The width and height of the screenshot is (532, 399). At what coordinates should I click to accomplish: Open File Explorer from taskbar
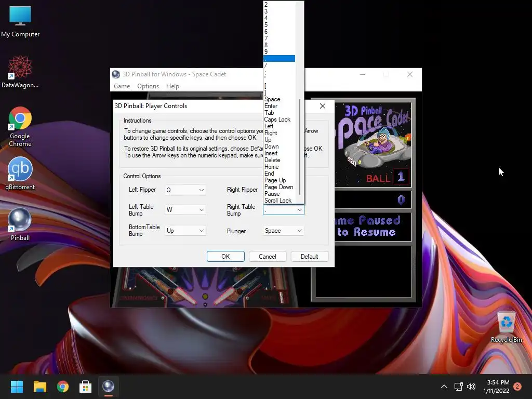pos(39,387)
